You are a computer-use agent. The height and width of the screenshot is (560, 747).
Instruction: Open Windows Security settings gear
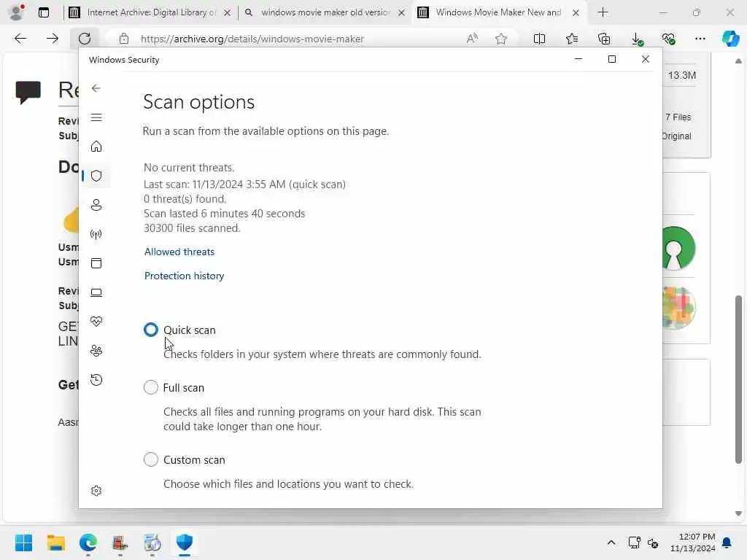coord(96,491)
